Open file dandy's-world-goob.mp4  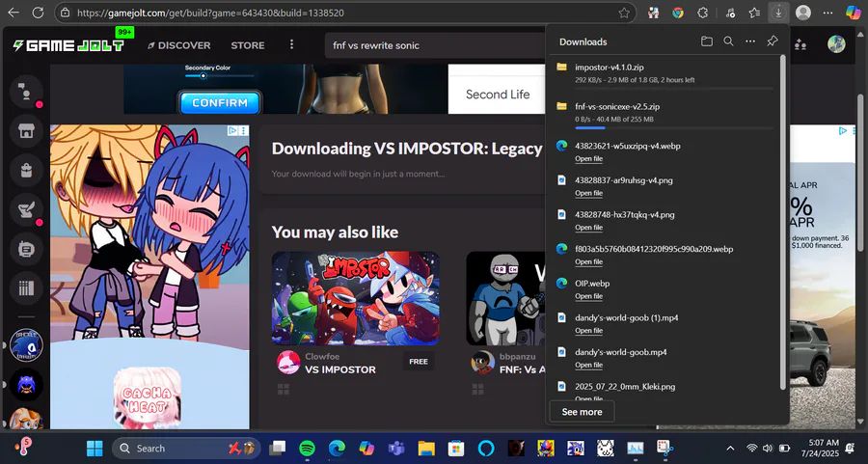(588, 365)
